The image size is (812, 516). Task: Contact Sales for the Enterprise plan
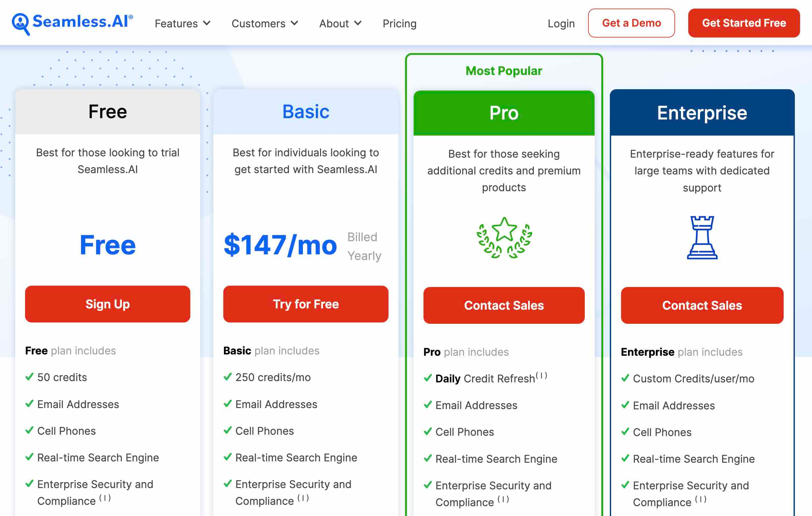[x=702, y=305]
